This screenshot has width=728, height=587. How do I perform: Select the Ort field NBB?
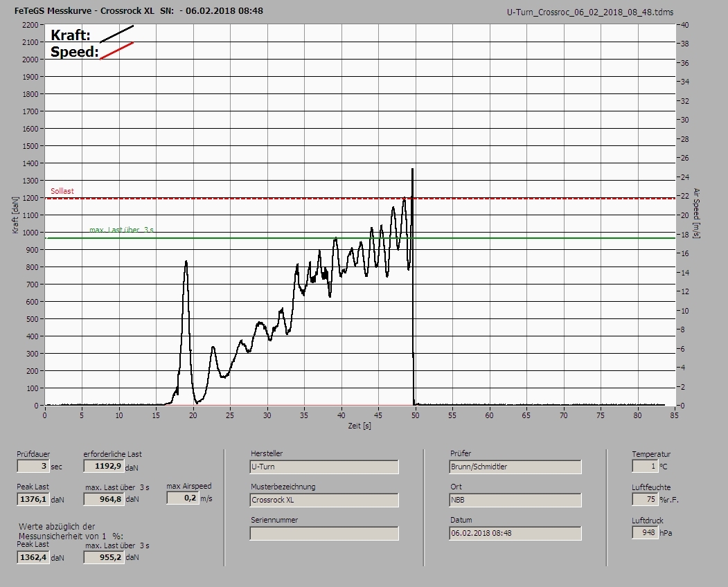pyautogui.click(x=515, y=500)
